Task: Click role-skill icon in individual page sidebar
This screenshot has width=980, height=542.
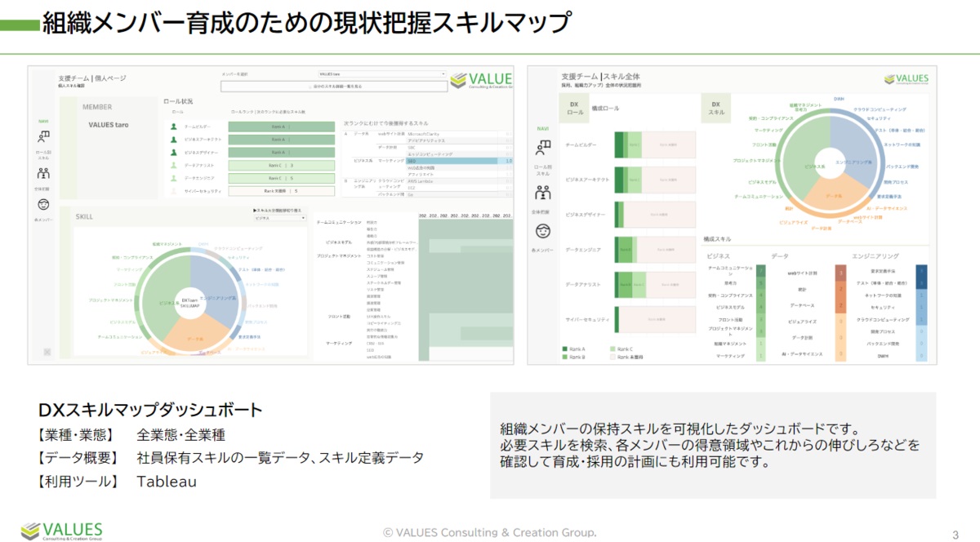Action: click(43, 138)
